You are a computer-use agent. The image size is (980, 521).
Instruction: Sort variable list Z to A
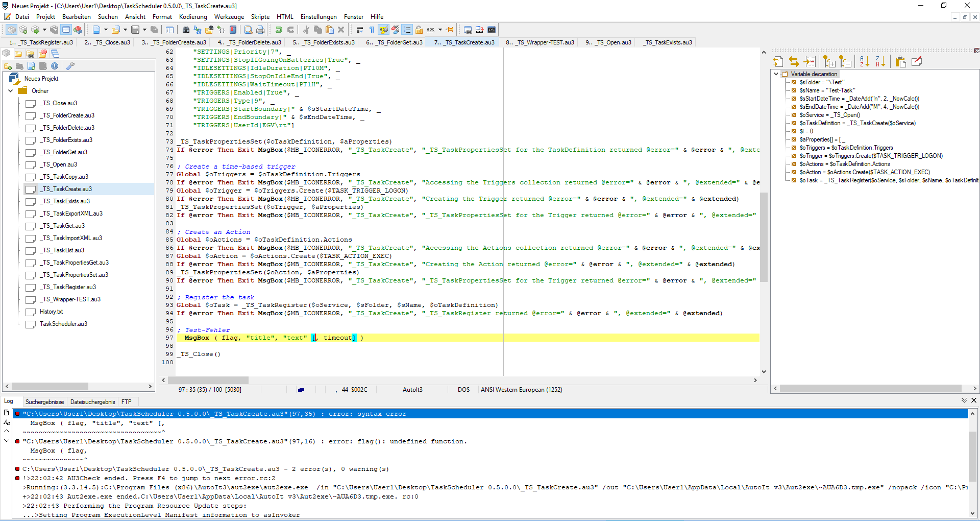880,62
